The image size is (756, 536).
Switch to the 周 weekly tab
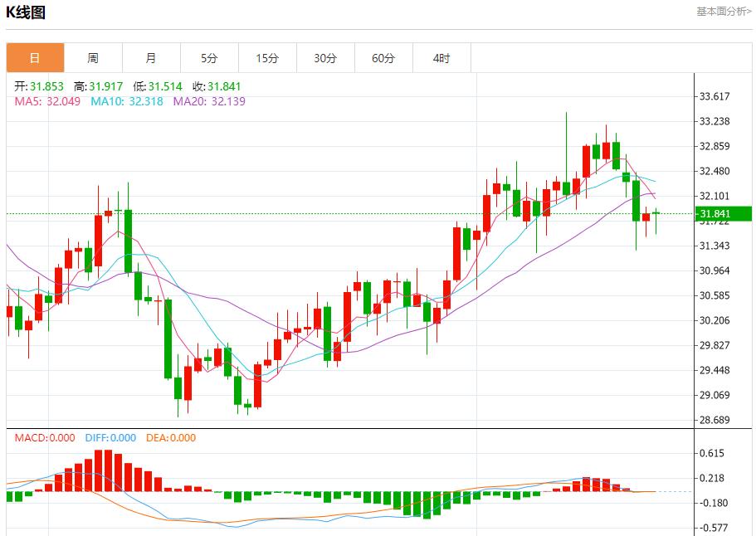pos(93,58)
